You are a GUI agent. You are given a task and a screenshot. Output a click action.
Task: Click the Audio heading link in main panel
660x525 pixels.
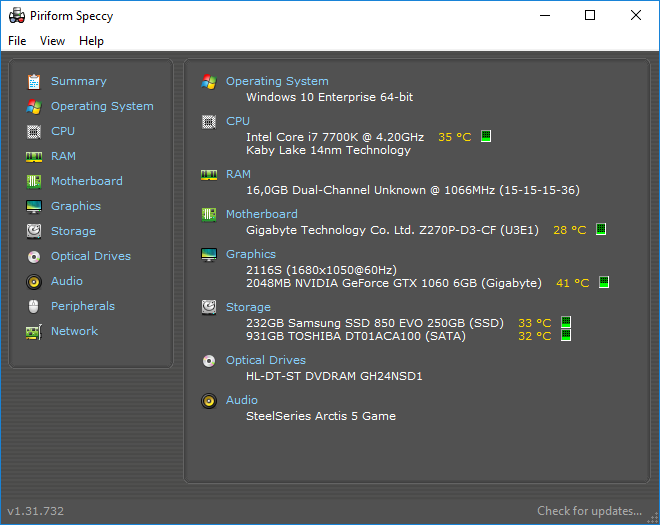(242, 400)
